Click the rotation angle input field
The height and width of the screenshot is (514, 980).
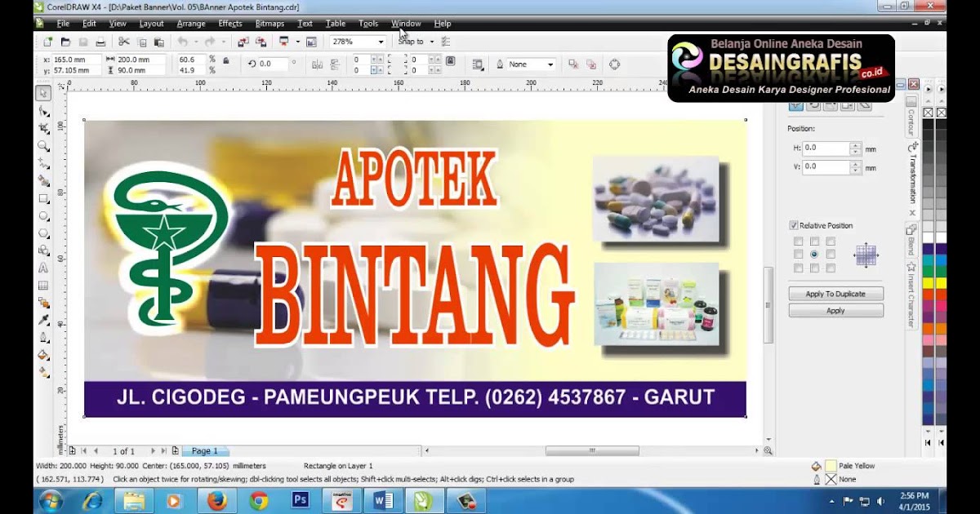point(274,64)
